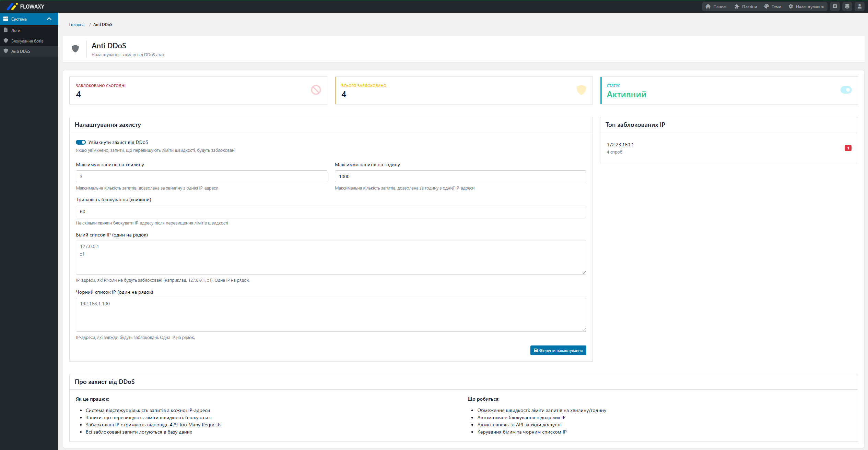
Task: Click the red badge next to 172.23.160.1
Action: point(848,148)
